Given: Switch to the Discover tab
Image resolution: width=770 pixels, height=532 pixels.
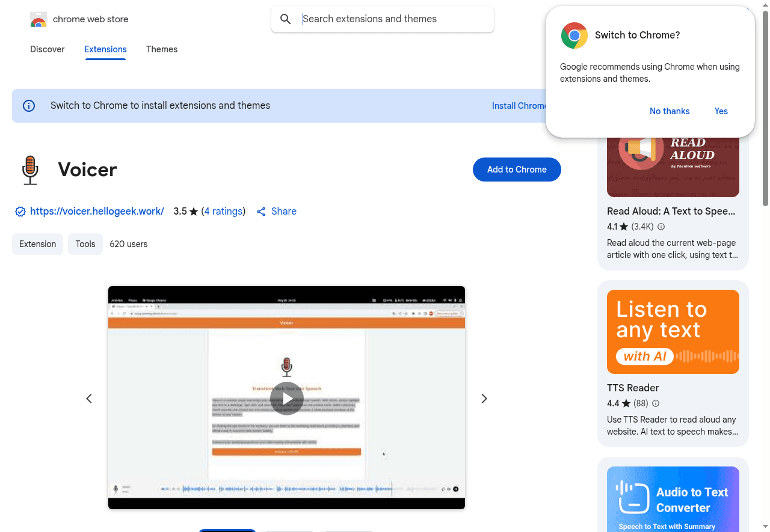Looking at the screenshot, I should [47, 49].
